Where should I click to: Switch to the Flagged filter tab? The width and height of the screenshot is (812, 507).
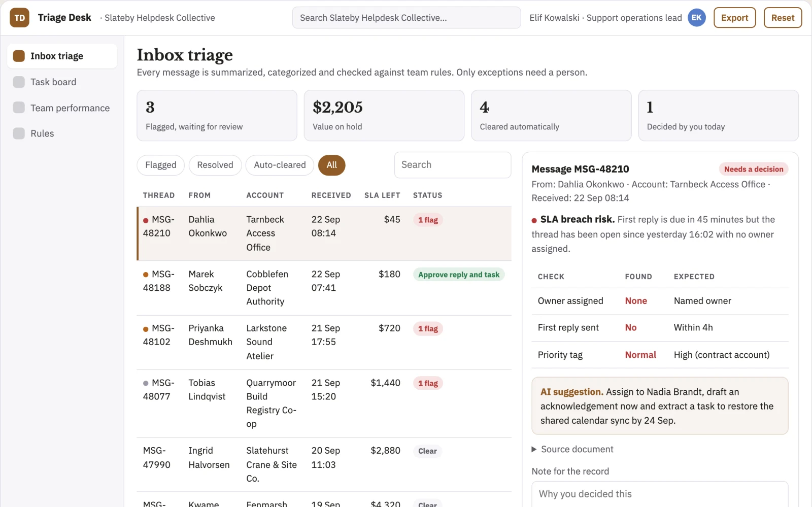(160, 165)
